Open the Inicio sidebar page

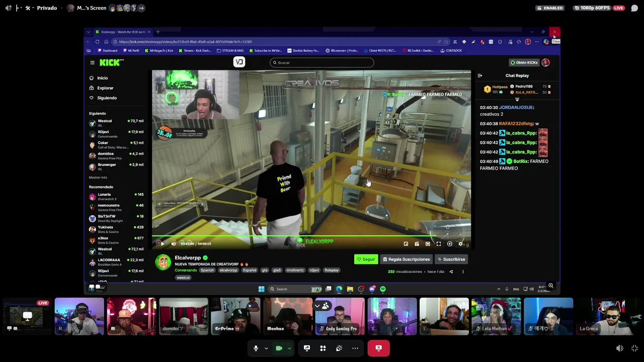[x=102, y=78]
